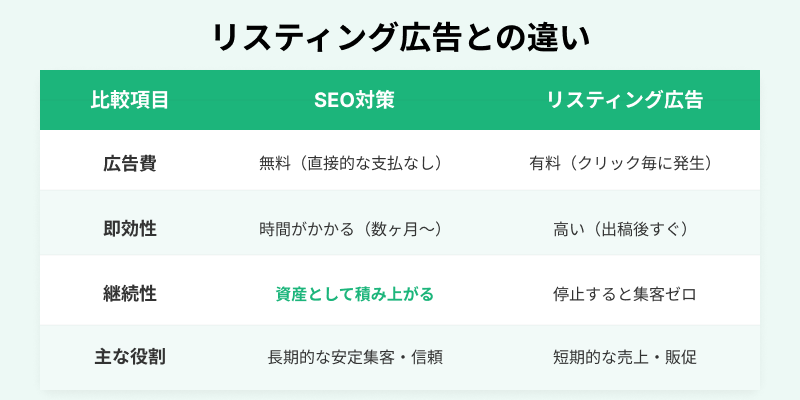Screen dimensions: 800x400
Task: Select the cell 長期的な安定集客・信頼
Action: [x=355, y=356]
